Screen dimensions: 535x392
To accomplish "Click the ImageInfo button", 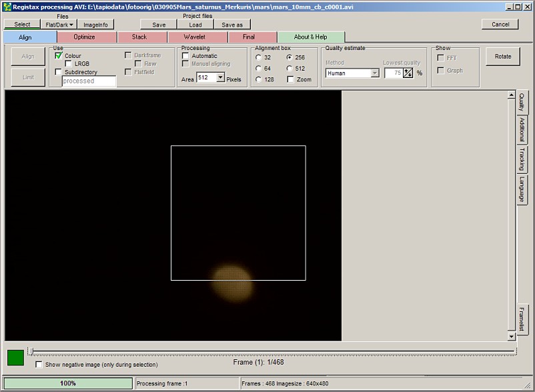I will [95, 25].
